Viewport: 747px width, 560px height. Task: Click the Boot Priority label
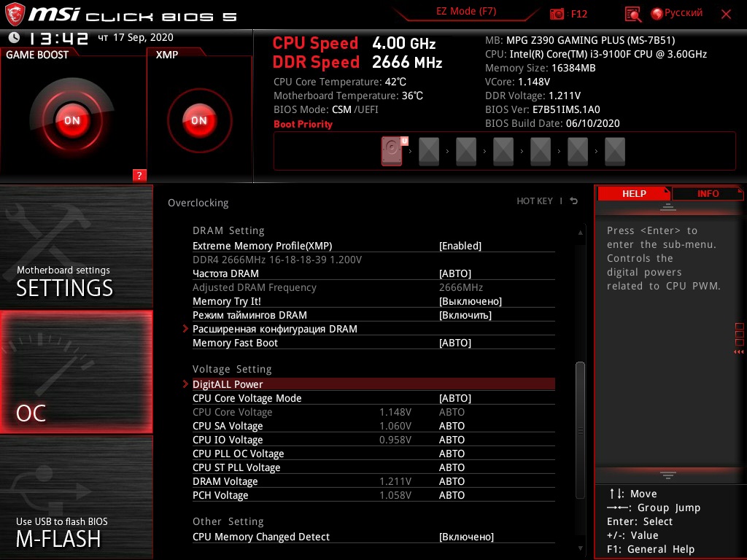(x=303, y=124)
